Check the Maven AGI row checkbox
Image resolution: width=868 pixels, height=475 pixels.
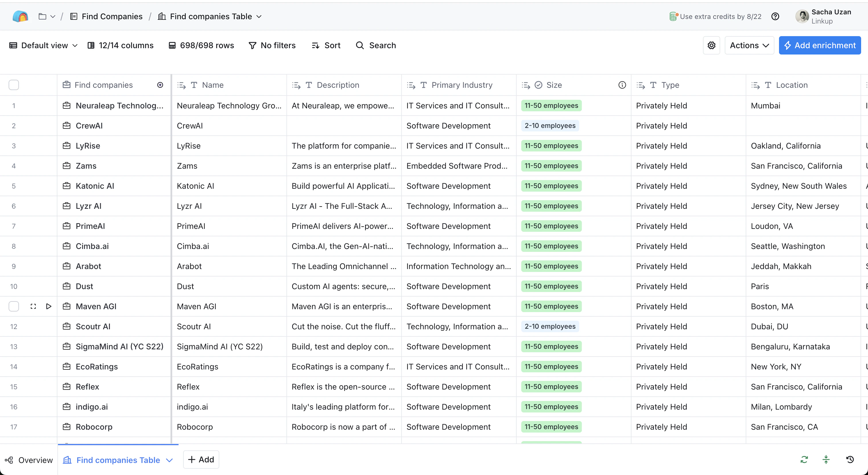click(14, 306)
